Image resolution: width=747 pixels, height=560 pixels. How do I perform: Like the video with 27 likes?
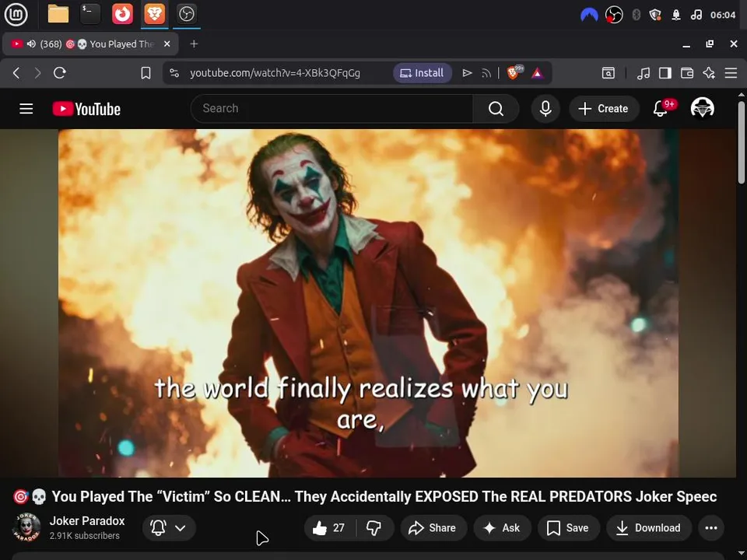click(x=328, y=527)
